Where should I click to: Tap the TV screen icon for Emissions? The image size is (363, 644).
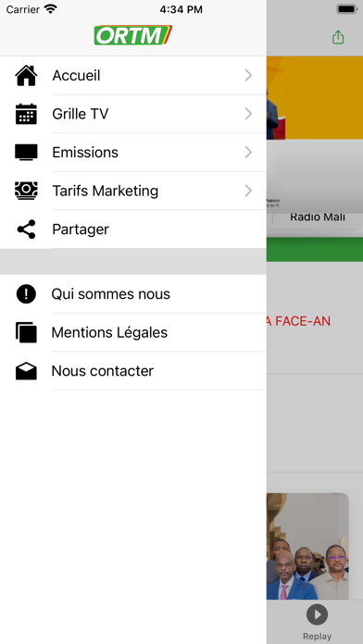click(26, 153)
